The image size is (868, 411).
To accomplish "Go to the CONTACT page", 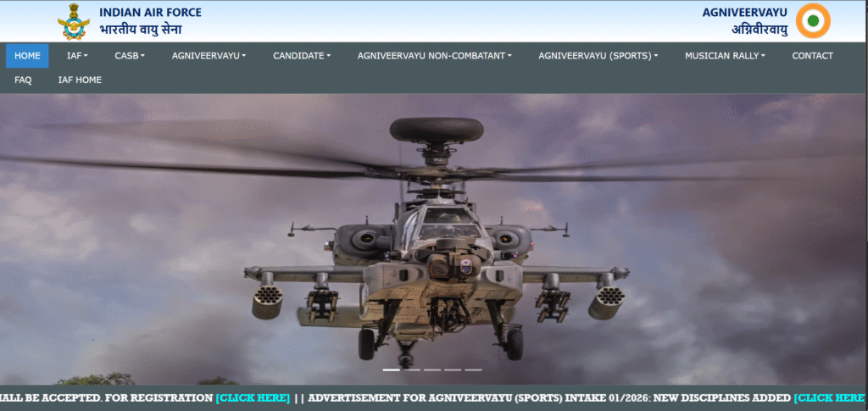I will click(x=812, y=56).
